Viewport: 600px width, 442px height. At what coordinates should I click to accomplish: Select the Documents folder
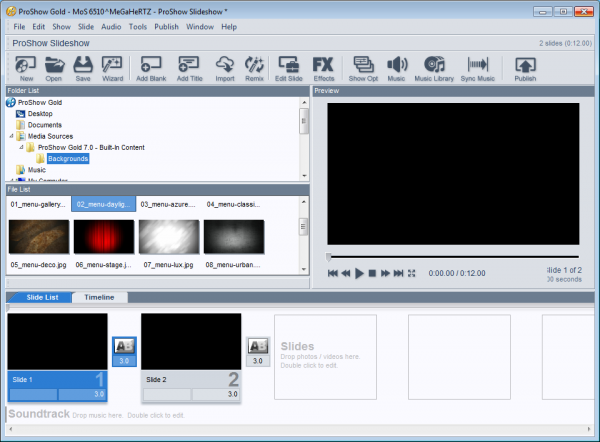44,125
